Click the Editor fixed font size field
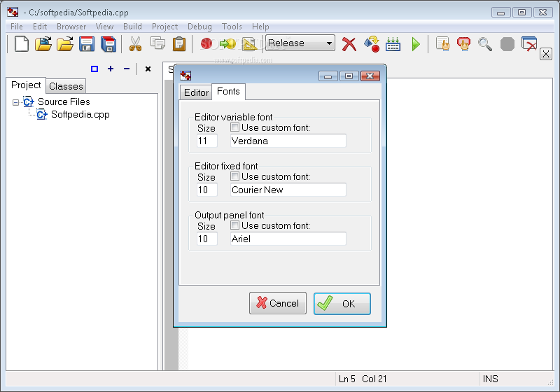 (x=206, y=190)
